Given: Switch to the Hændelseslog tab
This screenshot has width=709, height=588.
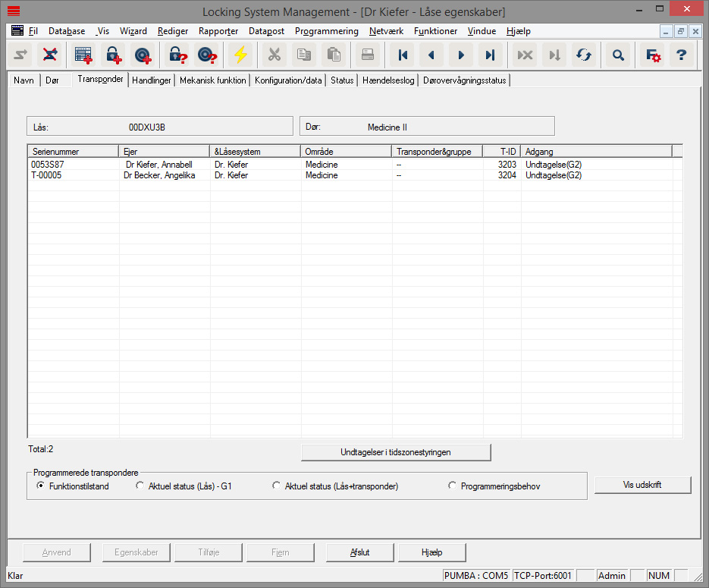Looking at the screenshot, I should (388, 80).
